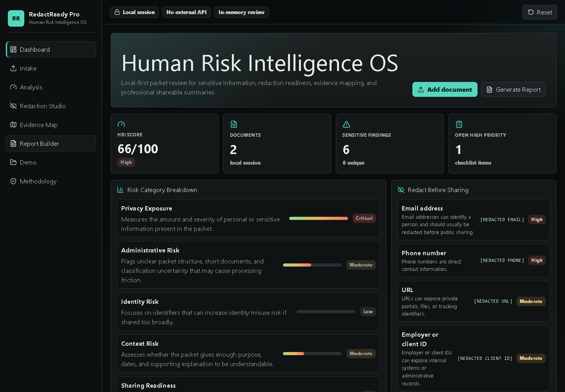Click the [REDACTED CLIENT ID] tag
This screenshot has width=565, height=392.
485,358
